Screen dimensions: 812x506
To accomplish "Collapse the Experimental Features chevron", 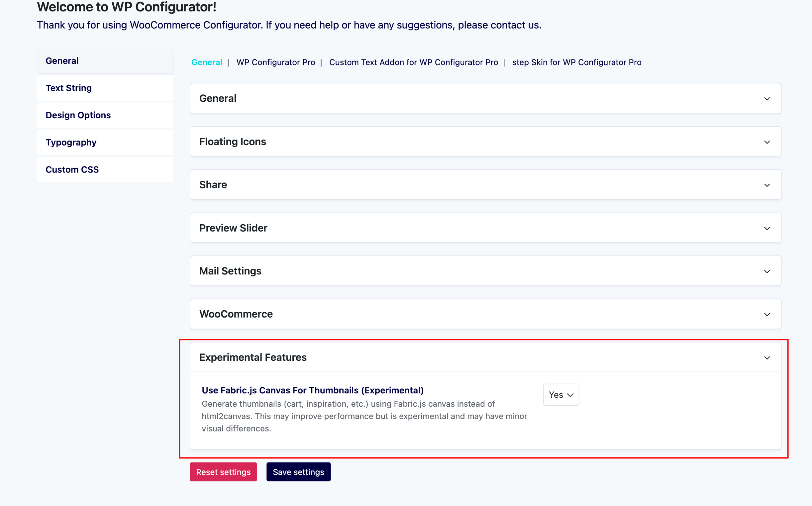I will pyautogui.click(x=767, y=358).
